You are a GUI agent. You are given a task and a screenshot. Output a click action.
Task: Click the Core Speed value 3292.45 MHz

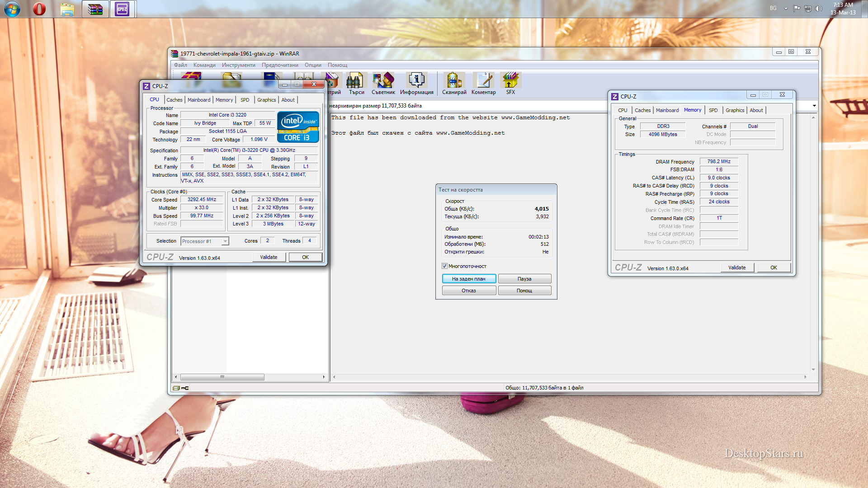[x=202, y=199]
